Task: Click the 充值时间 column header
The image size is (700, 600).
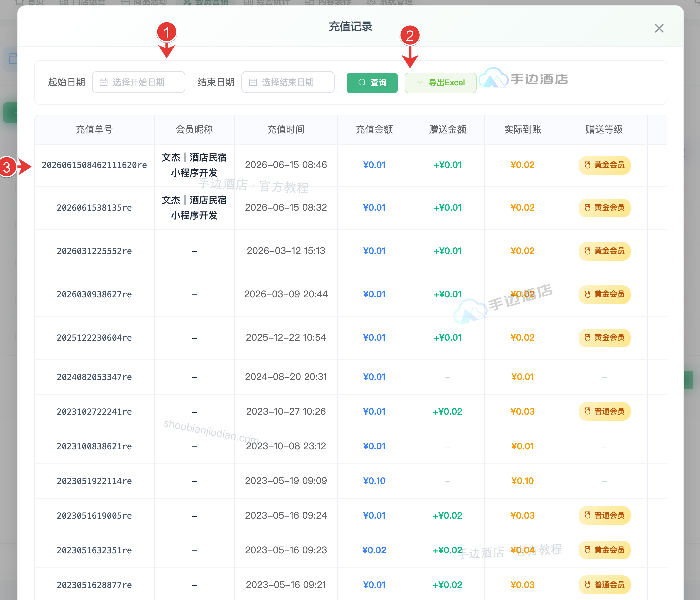Action: pyautogui.click(x=286, y=129)
